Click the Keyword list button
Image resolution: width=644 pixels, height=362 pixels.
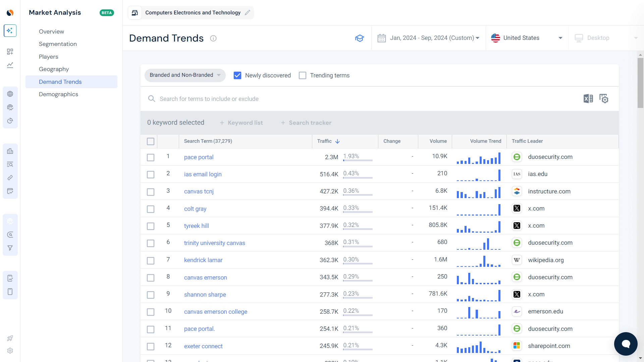tap(241, 123)
